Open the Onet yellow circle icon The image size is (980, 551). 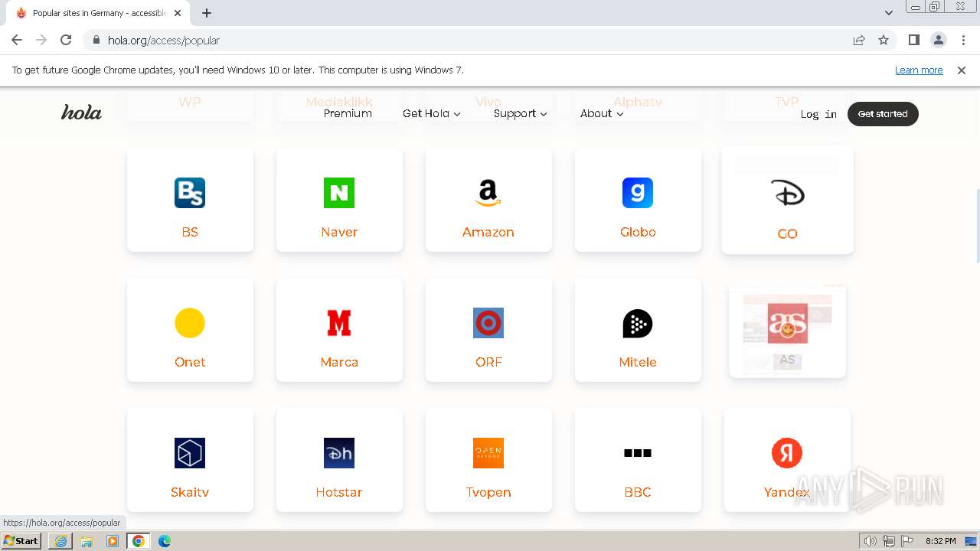[190, 323]
